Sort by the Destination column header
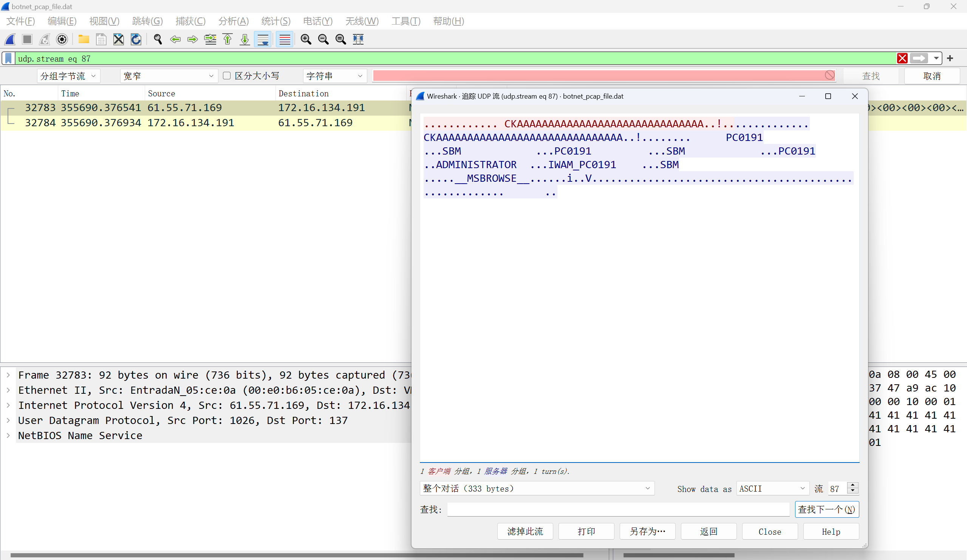The image size is (967, 560). [341, 93]
